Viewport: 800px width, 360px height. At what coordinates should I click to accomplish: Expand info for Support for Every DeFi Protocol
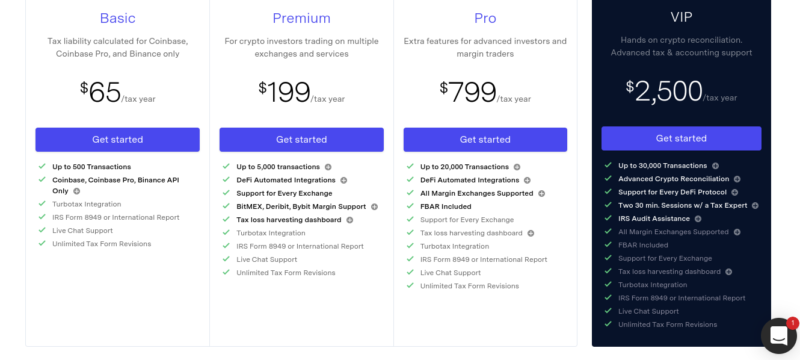click(x=735, y=192)
